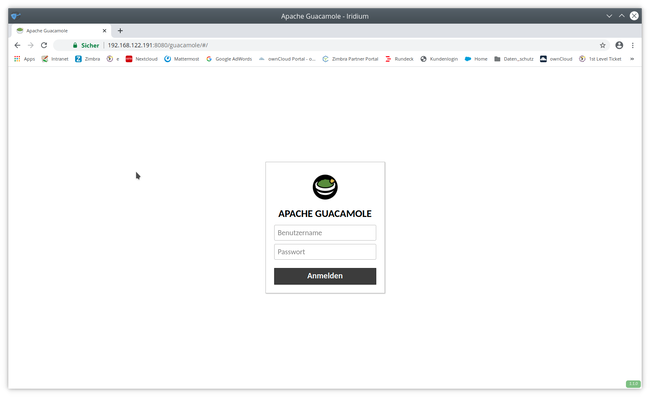650x397 pixels.
Task: Open the browser profile account icon
Action: [x=619, y=45]
